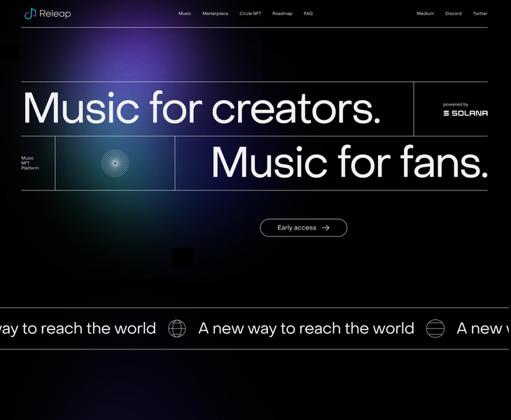Image resolution: width=511 pixels, height=420 pixels.
Task: Click the Solana logo
Action: pyautogui.click(x=465, y=113)
